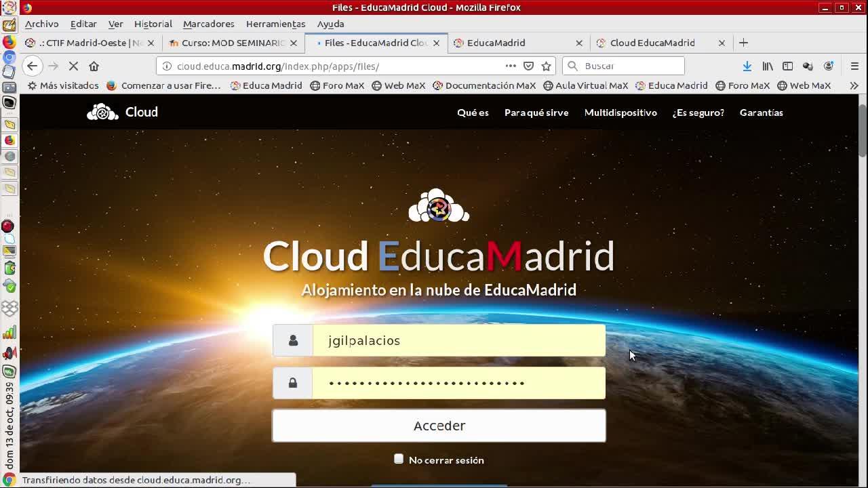
Task: Close the CTIF Madrid-Oeste tab
Action: [151, 43]
